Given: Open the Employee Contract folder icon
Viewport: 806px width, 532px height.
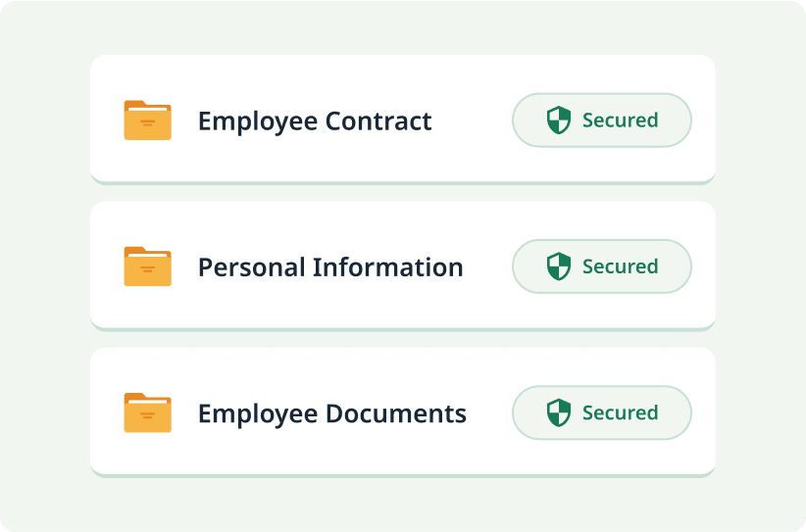Looking at the screenshot, I should point(147,121).
